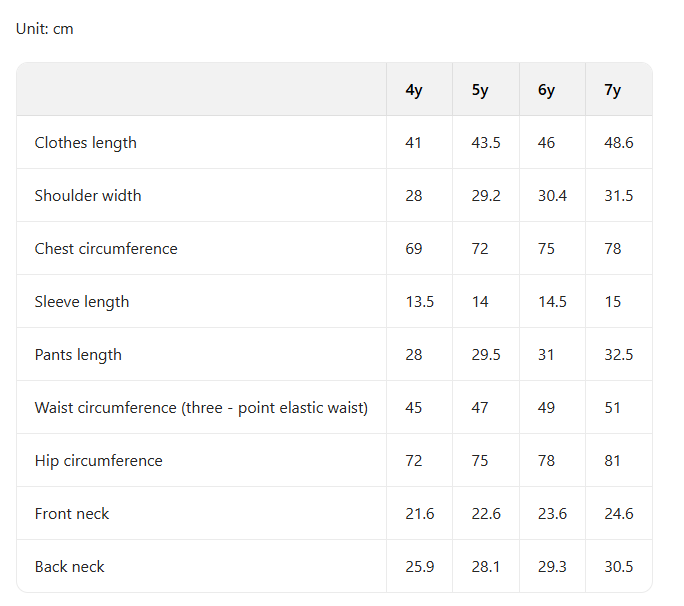Viewport: 684px width, 606px height.
Task: Click the Unit: cm text
Action: pos(44,29)
